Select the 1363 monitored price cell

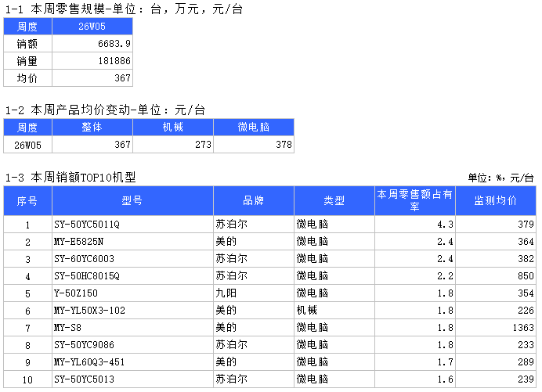(x=495, y=328)
